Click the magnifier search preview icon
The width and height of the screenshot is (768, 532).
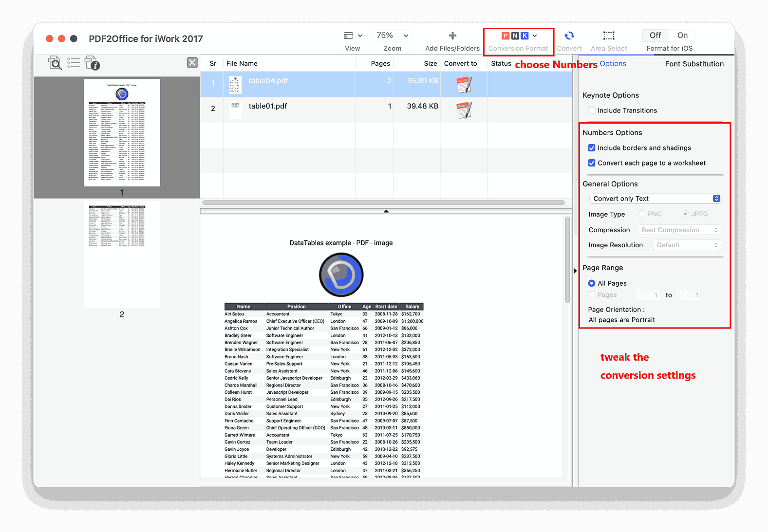[55, 63]
